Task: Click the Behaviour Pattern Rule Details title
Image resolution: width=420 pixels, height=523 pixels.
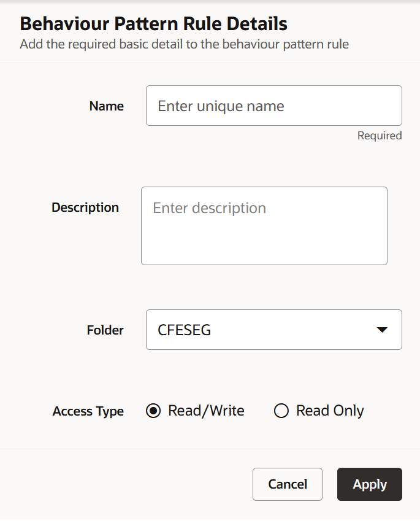Action: [154, 23]
